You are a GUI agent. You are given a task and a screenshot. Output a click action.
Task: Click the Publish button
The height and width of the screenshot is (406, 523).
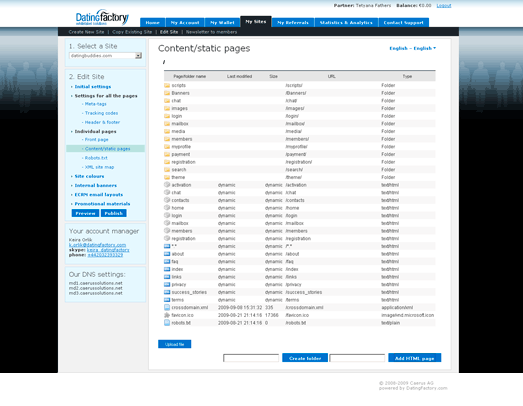coord(114,213)
